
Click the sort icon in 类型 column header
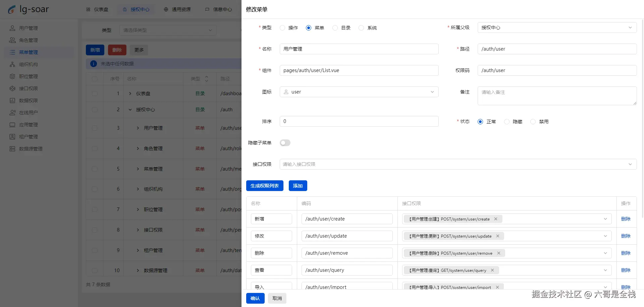[x=207, y=79]
